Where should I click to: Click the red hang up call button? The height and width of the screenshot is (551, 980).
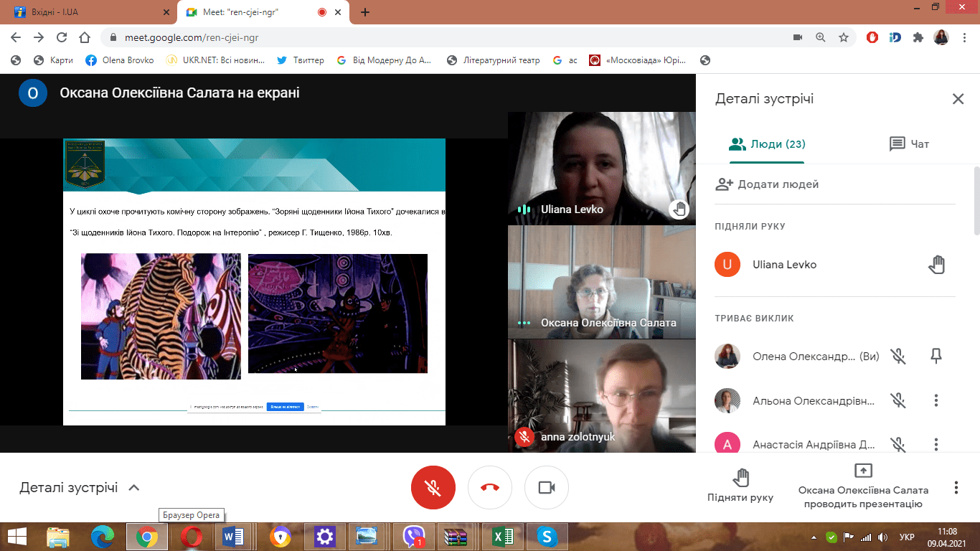[490, 488]
